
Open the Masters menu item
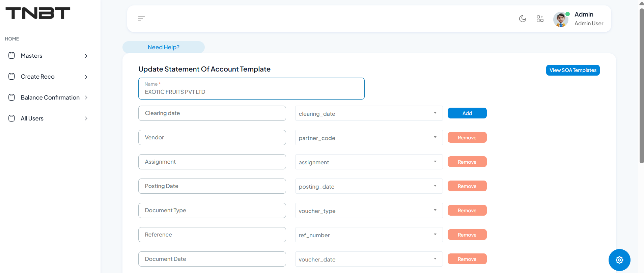[x=32, y=56]
